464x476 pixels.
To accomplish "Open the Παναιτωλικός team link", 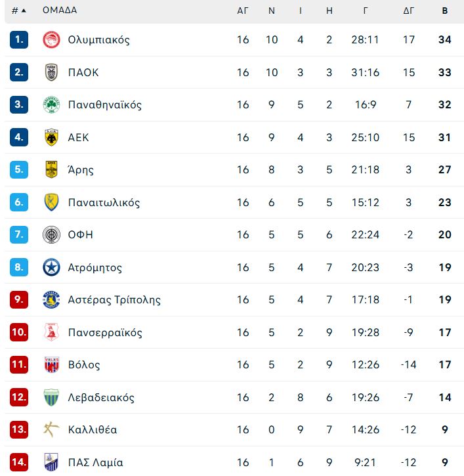I will click(104, 202).
